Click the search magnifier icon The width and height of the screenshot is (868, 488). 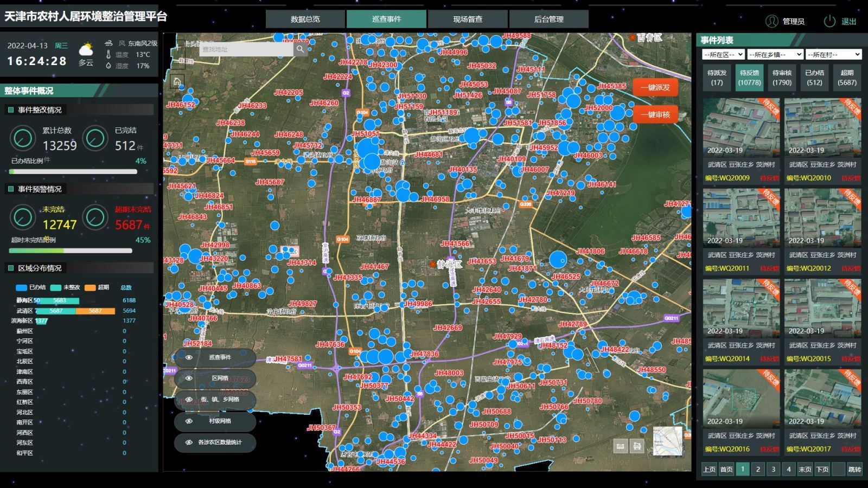point(300,49)
